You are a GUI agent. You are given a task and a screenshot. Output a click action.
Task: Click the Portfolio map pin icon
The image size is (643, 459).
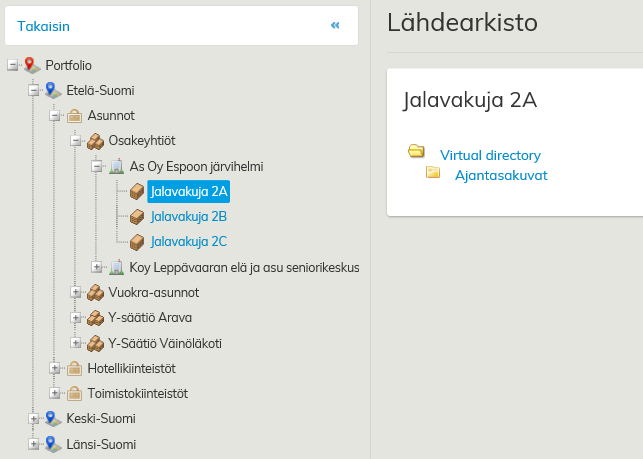point(33,65)
